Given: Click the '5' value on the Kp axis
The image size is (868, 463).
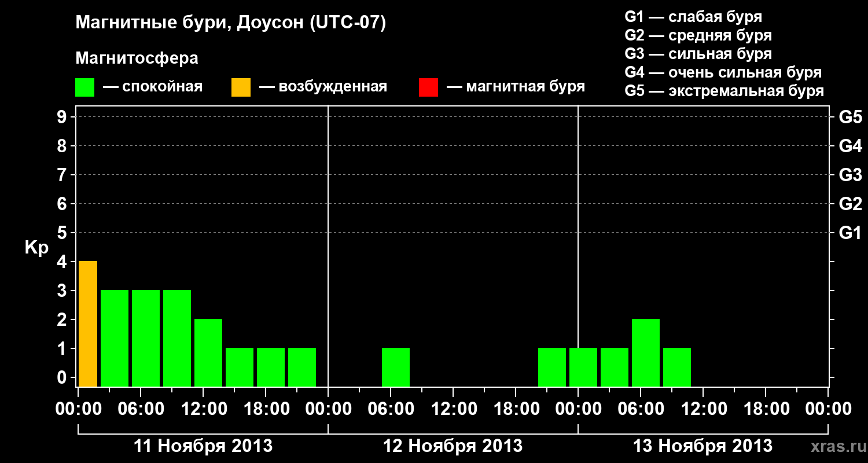Looking at the screenshot, I should coord(63,233).
